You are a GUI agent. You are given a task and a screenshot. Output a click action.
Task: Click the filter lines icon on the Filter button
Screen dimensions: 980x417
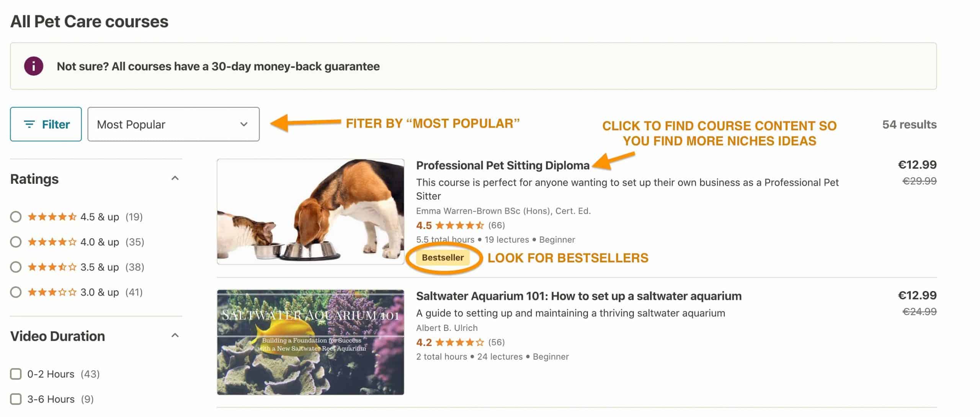[x=29, y=124]
